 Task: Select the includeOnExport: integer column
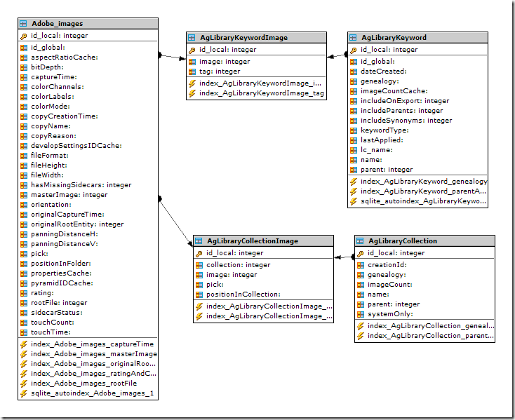click(405, 101)
